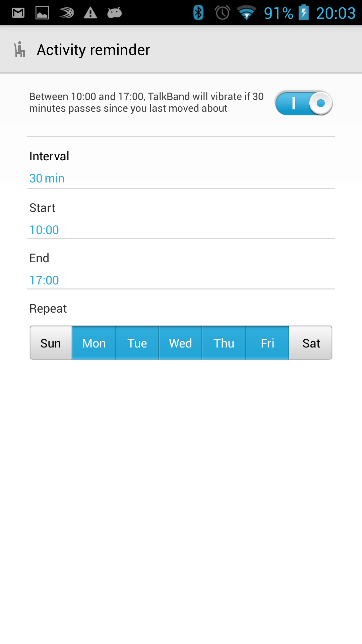Tap the Thu day button
The height and width of the screenshot is (644, 362).
[224, 343]
